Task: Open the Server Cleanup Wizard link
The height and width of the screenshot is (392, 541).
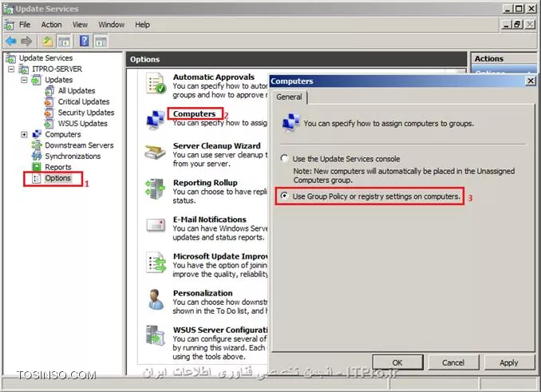Action: [x=217, y=145]
